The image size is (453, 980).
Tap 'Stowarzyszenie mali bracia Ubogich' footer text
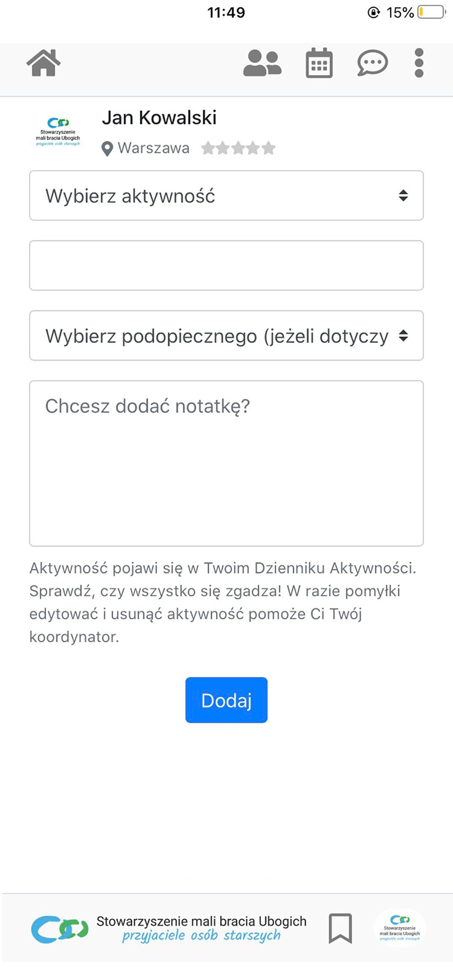pyautogui.click(x=201, y=921)
